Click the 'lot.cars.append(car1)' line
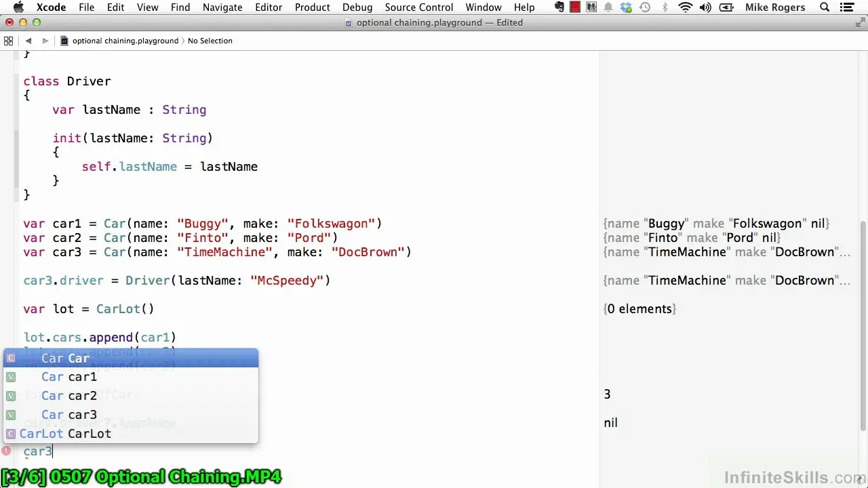This screenshot has width=868, height=488. [x=100, y=338]
